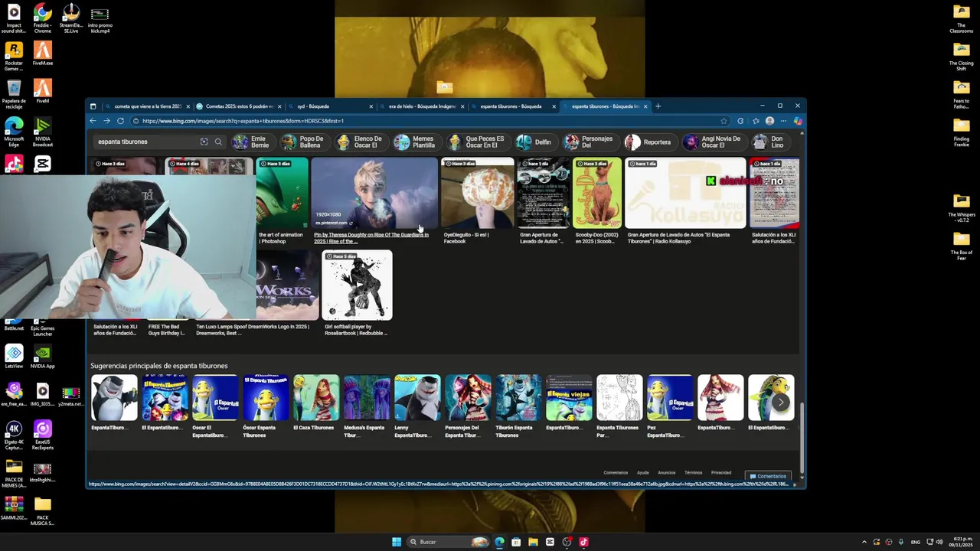Open taskbar clock showing 6:21 p.m.
The width and height of the screenshot is (980, 551).
tap(961, 542)
